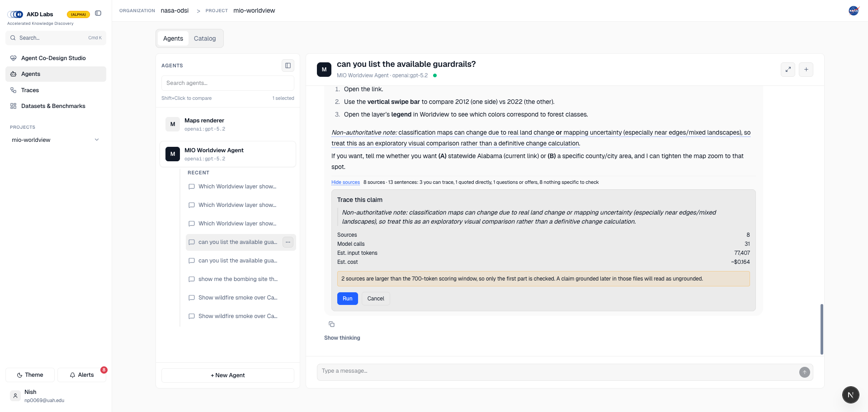Click nasa-odsi organization breadcrumb
868x412 pixels.
175,10
